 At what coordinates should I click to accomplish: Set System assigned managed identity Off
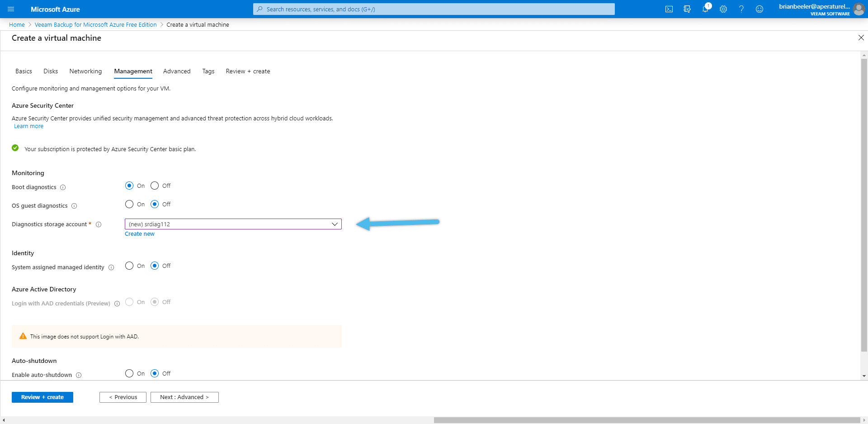(x=155, y=266)
